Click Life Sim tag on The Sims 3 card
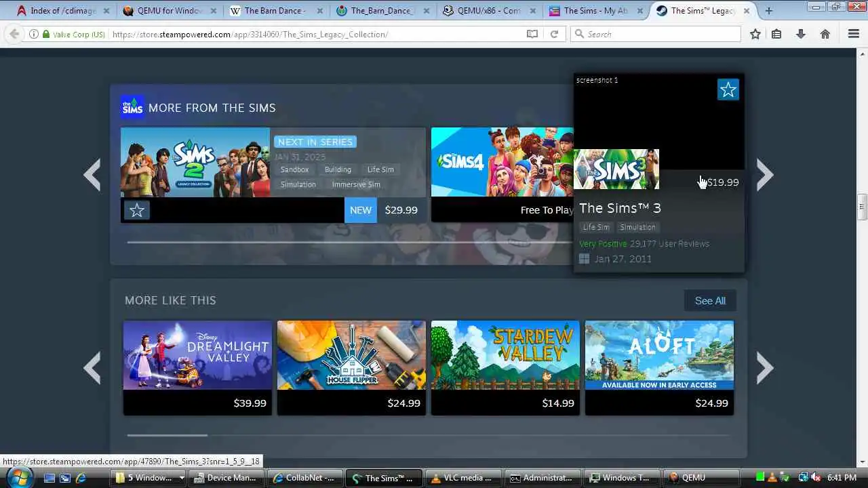Viewport: 868px width, 488px height. [596, 227]
